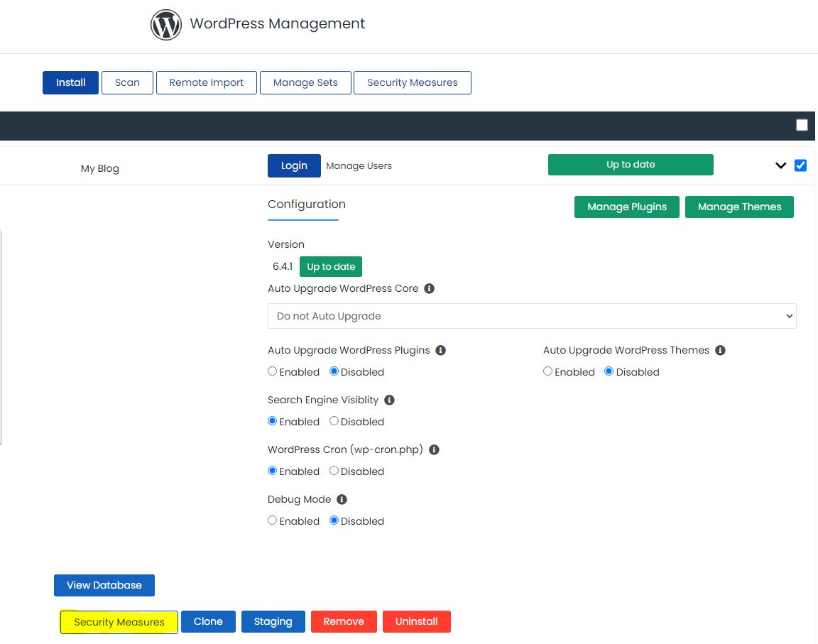The image size is (818, 644).
Task: Clone the My Blog installation
Action: pos(208,621)
